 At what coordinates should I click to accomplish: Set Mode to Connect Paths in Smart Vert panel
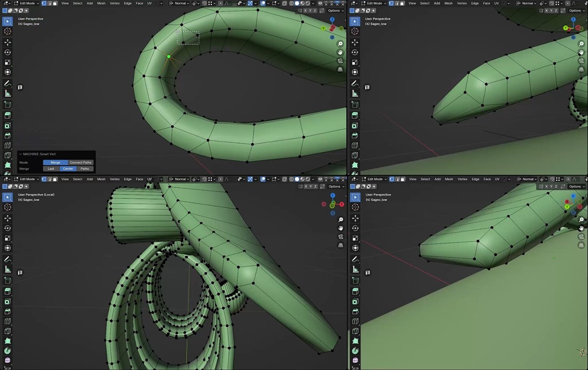pos(81,162)
